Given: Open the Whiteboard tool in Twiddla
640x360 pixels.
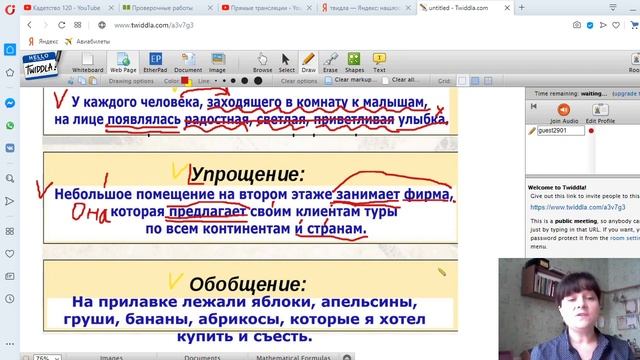Looking at the screenshot, I should 87,62.
